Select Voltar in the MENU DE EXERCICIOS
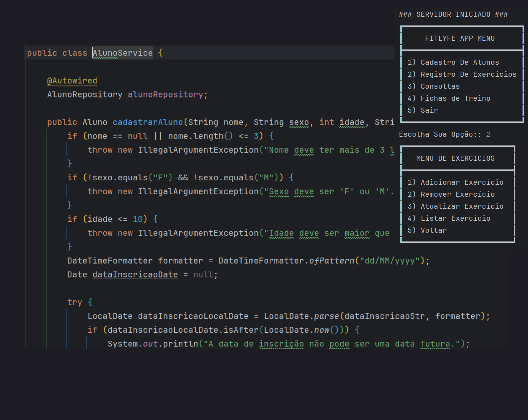 [x=427, y=231]
